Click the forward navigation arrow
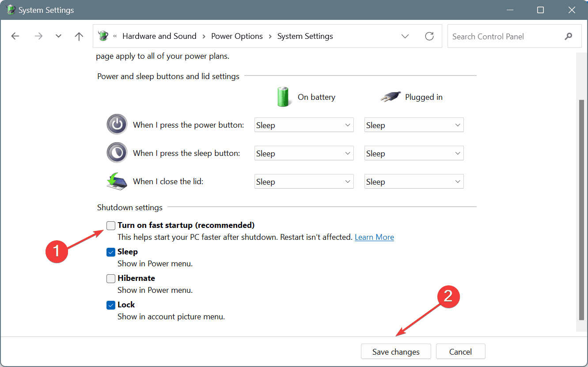 point(38,36)
